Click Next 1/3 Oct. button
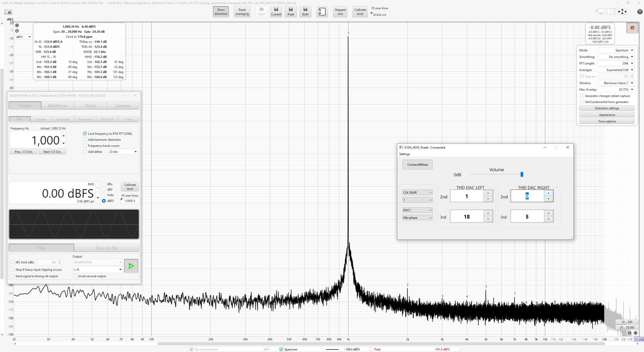Viewport: 644px width, 352px height. 52,151
